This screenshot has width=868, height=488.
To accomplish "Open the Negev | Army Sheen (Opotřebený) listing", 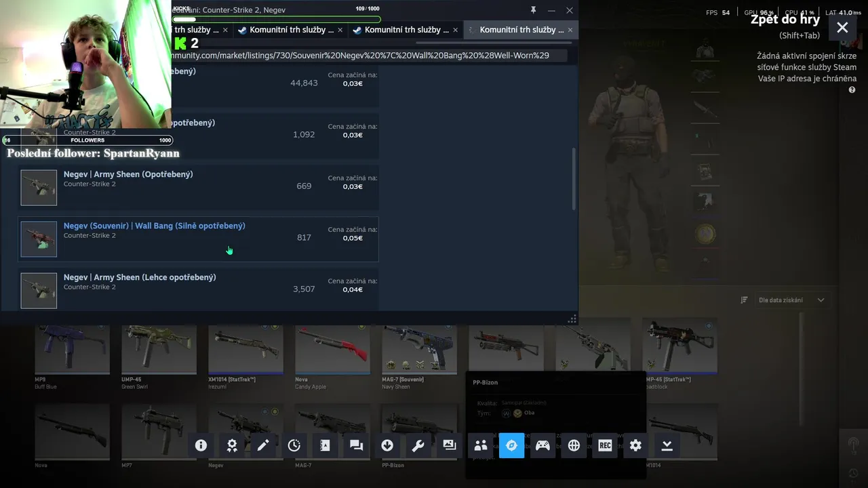I will click(x=199, y=186).
